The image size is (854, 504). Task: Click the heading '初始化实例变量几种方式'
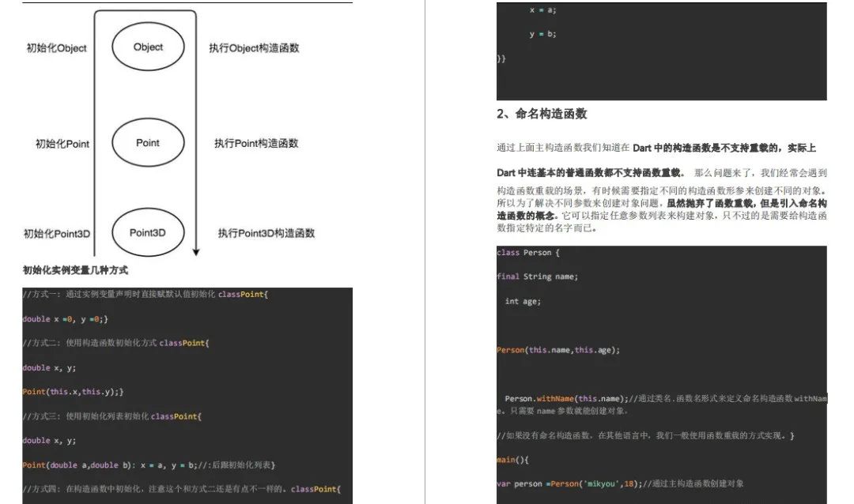(75, 270)
